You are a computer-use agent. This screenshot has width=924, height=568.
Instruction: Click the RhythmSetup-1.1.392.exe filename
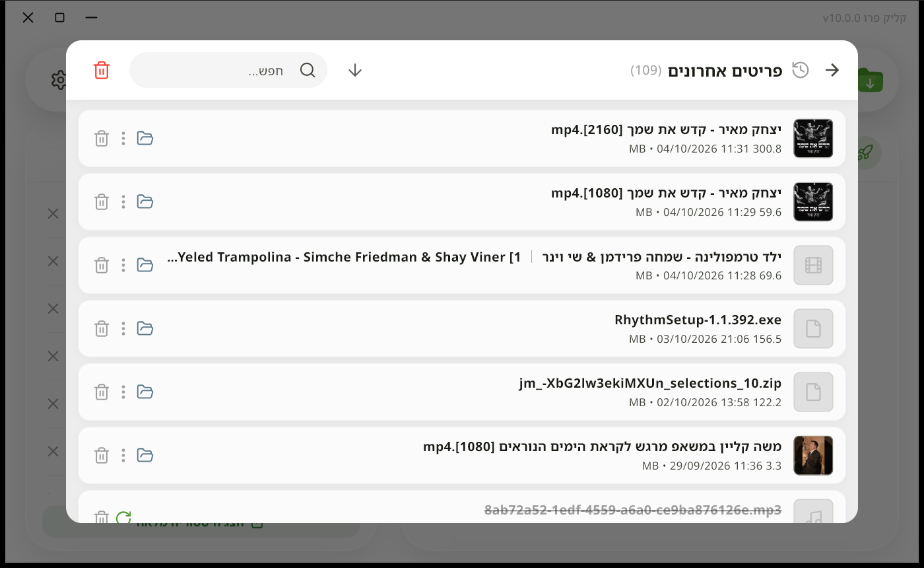(x=698, y=320)
